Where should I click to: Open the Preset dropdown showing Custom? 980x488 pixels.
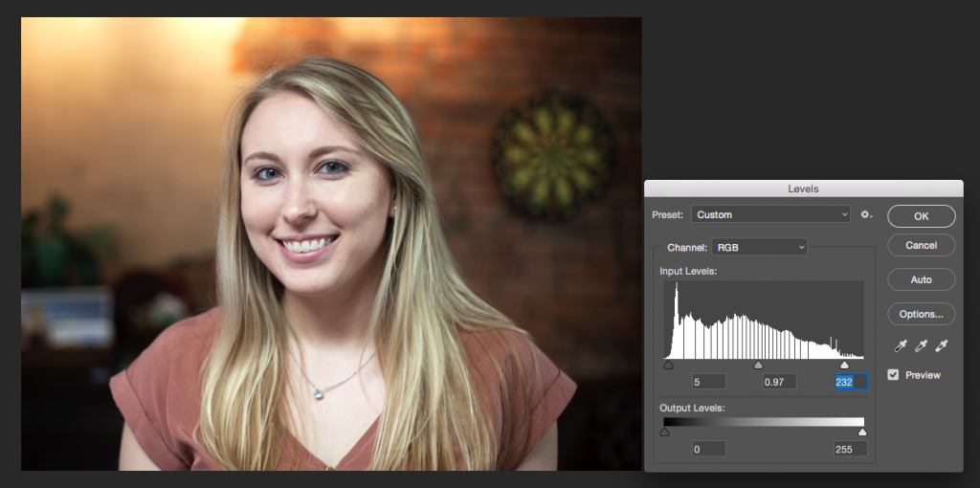point(770,214)
